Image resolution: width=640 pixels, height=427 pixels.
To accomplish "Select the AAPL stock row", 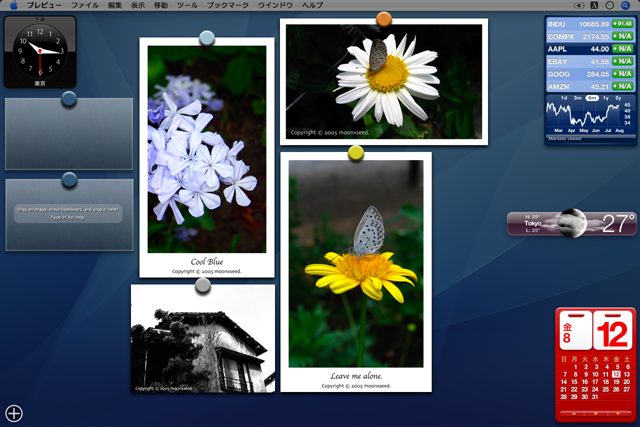I will point(590,48).
